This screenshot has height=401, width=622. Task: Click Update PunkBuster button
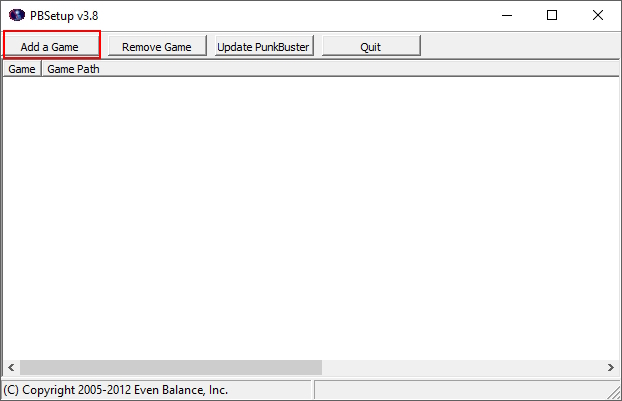pos(264,46)
